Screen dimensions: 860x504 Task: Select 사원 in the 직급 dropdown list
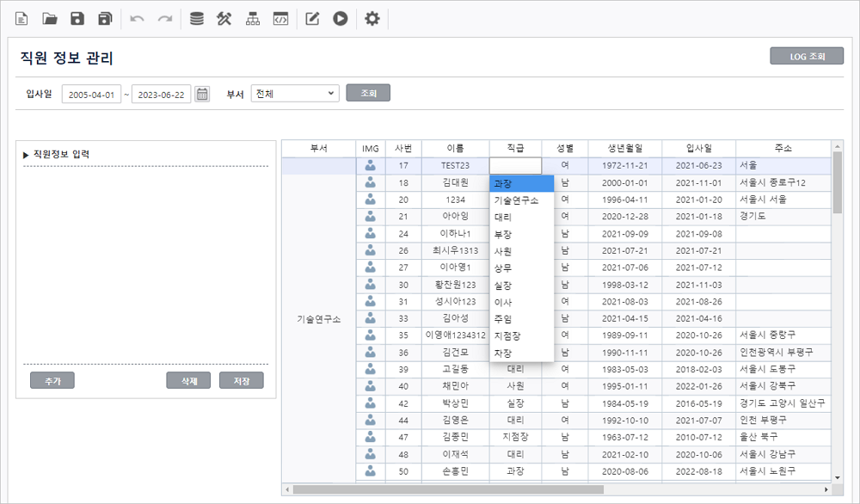pyautogui.click(x=503, y=251)
